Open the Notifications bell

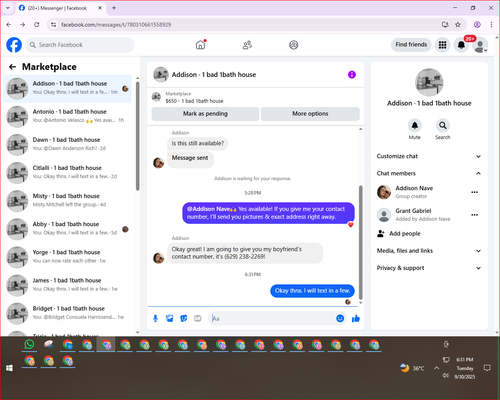[461, 45]
